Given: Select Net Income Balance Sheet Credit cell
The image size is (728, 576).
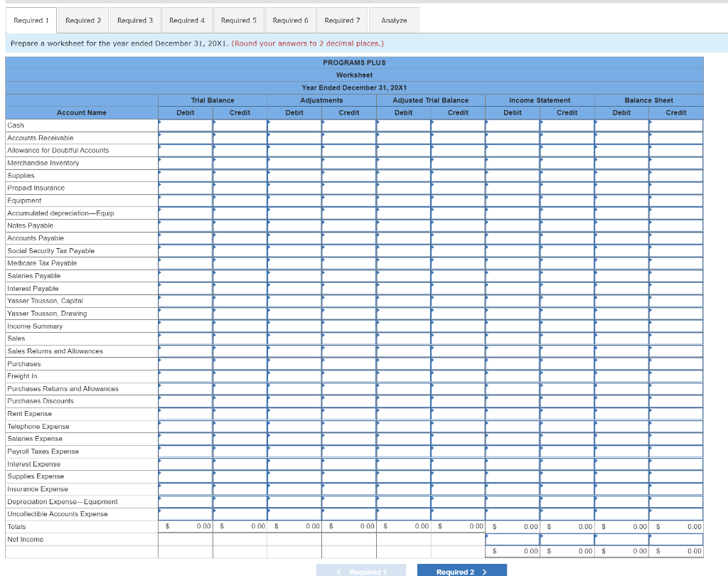Looking at the screenshot, I should (x=676, y=539).
